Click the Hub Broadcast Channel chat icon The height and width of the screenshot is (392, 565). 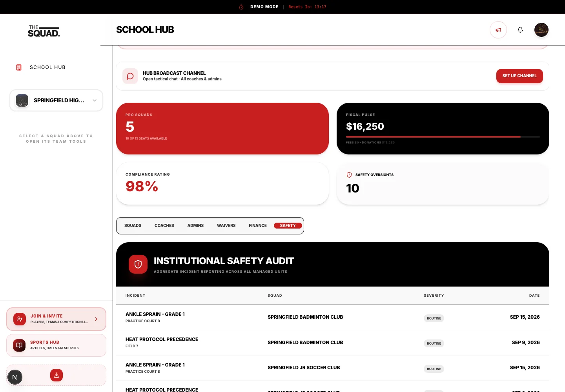[x=130, y=76]
